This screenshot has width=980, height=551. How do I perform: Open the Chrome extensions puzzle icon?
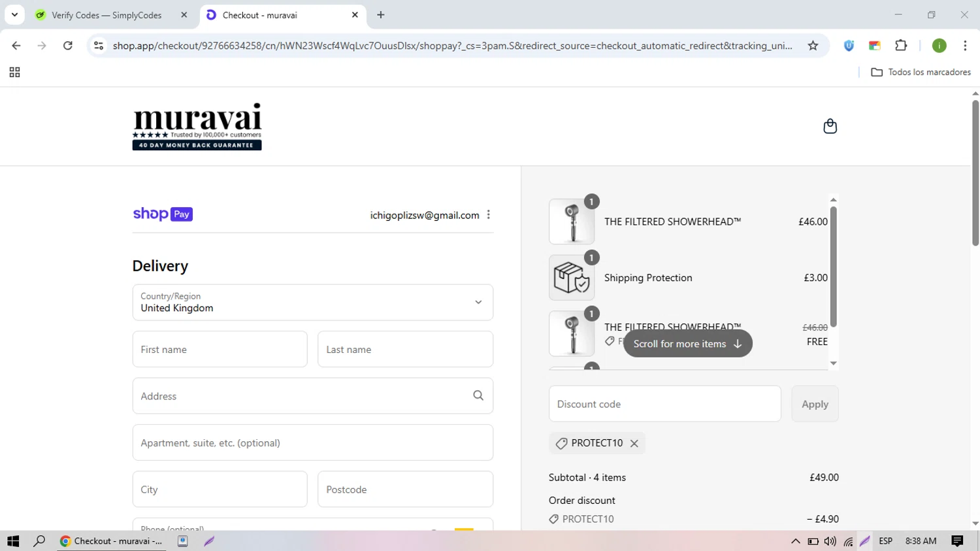[x=901, y=46]
